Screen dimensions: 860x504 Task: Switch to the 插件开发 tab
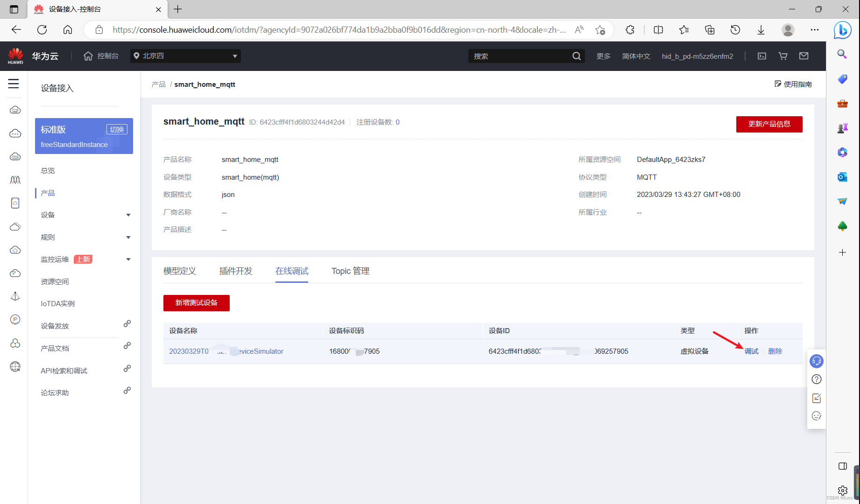coord(236,271)
